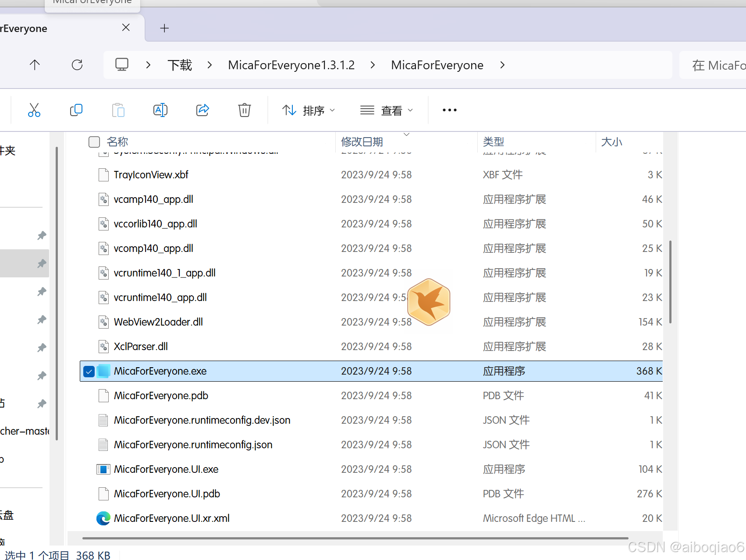Click the sort arrow above 修改日期

[x=406, y=134]
